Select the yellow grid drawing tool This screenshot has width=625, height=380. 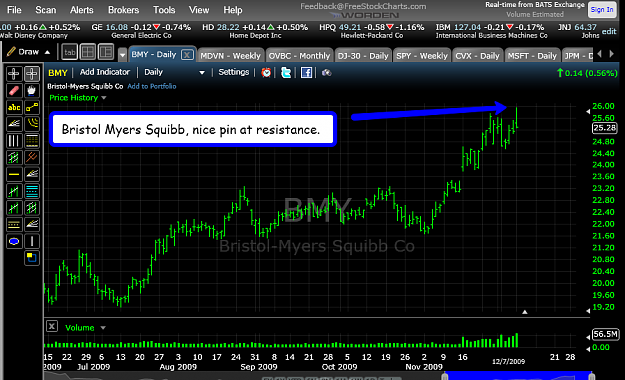point(31,141)
